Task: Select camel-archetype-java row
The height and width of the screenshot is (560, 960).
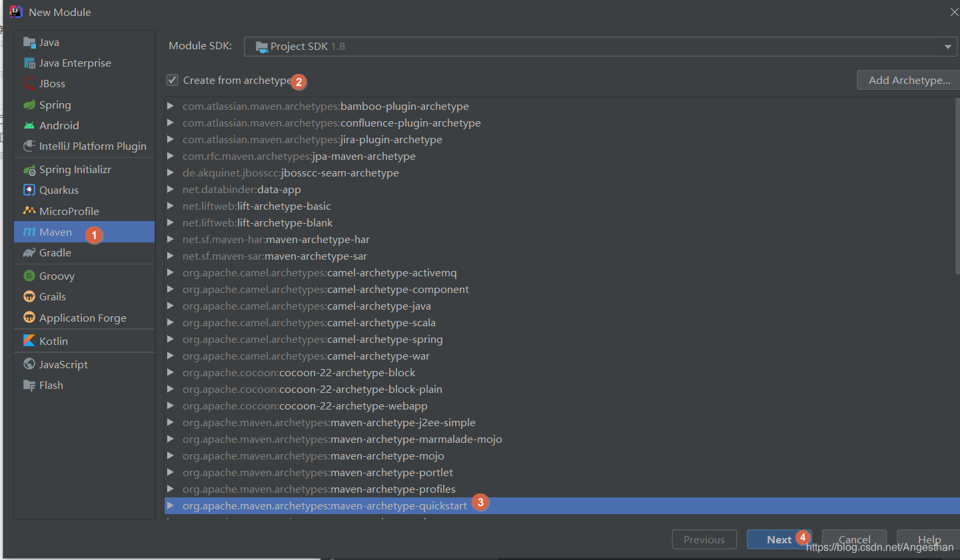Action: (x=560, y=306)
